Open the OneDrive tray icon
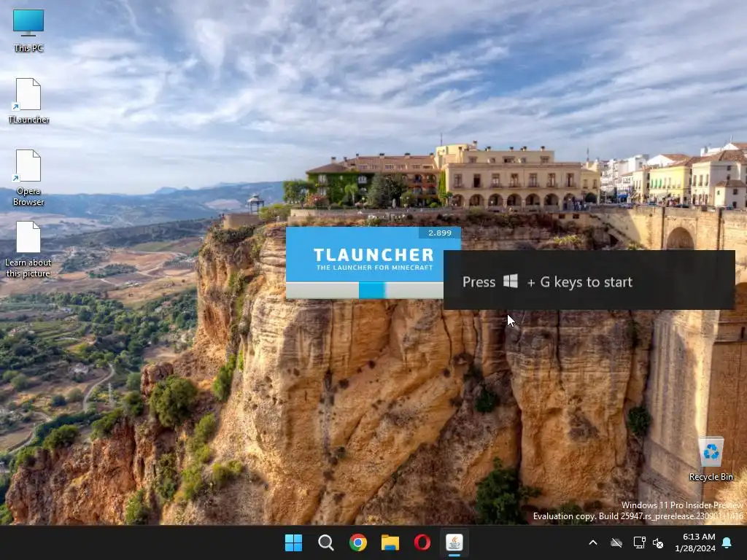747x560 pixels. 616,542
